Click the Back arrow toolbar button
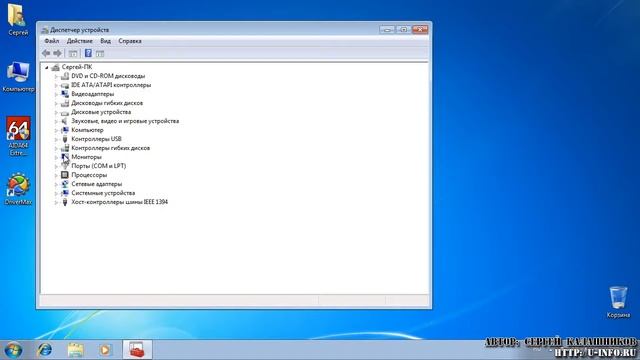 (46, 53)
